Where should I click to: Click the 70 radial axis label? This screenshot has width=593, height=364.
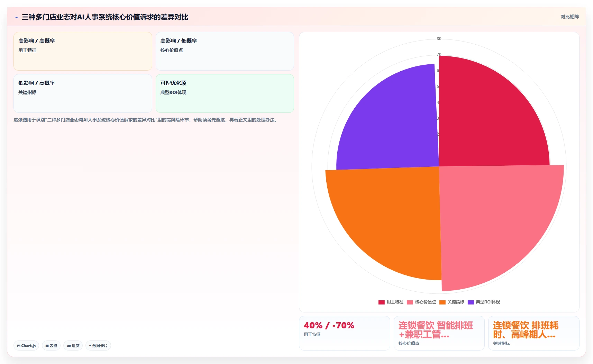click(439, 55)
